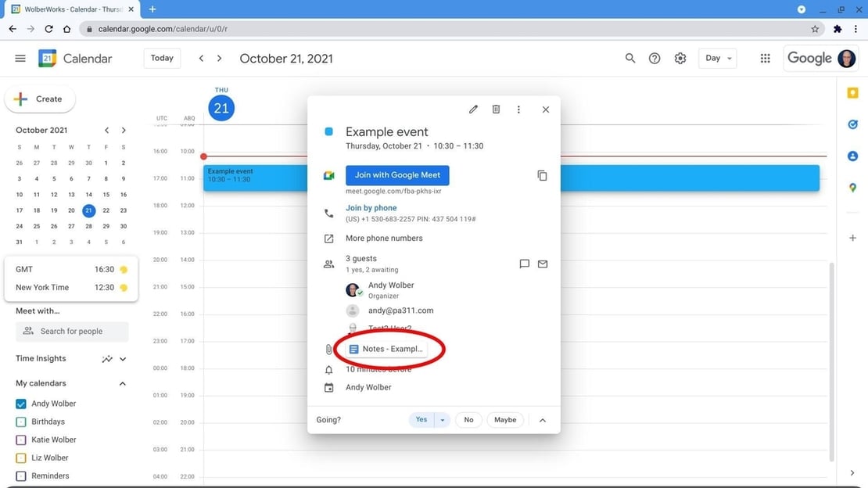Click the pencil icon to edit event
868x488 pixels.
[x=473, y=109]
